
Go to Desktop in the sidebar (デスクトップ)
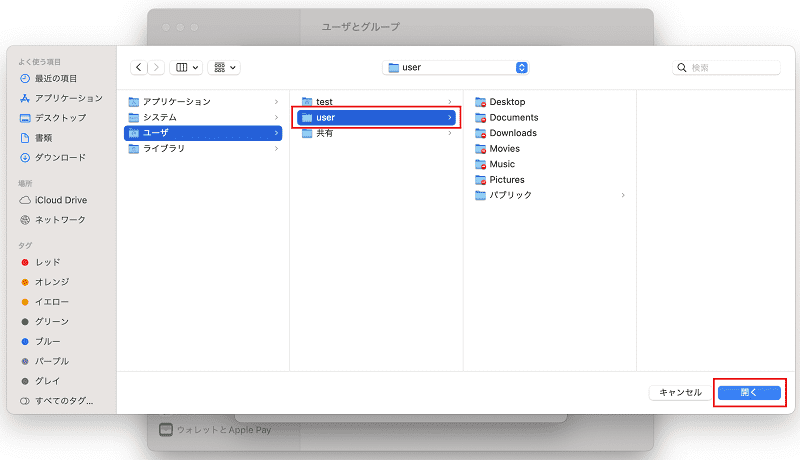[x=53, y=118]
